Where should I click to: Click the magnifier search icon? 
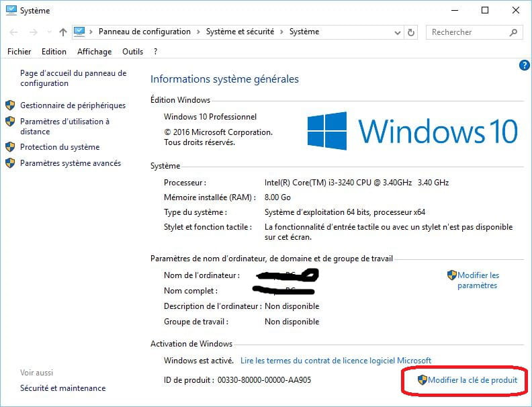point(513,32)
